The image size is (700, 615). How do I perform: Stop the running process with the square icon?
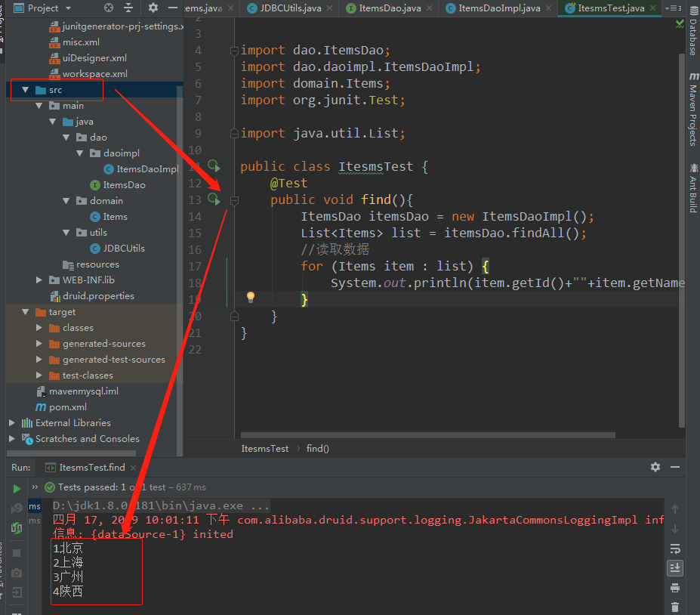tap(17, 553)
